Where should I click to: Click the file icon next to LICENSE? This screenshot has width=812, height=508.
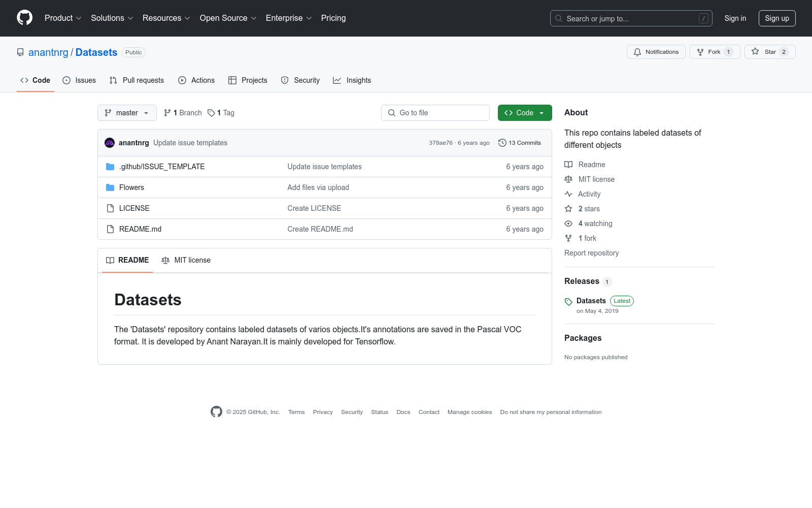(110, 208)
